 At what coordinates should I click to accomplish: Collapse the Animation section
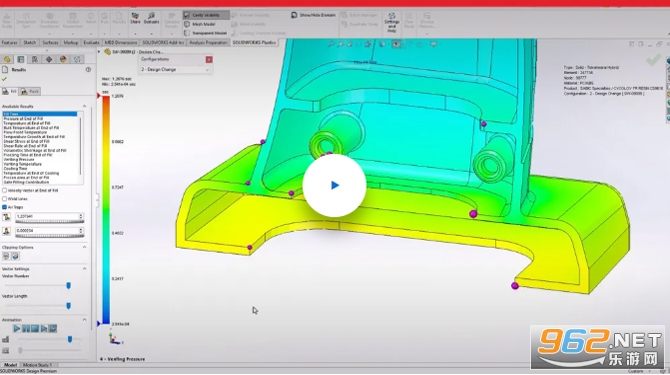(84, 319)
